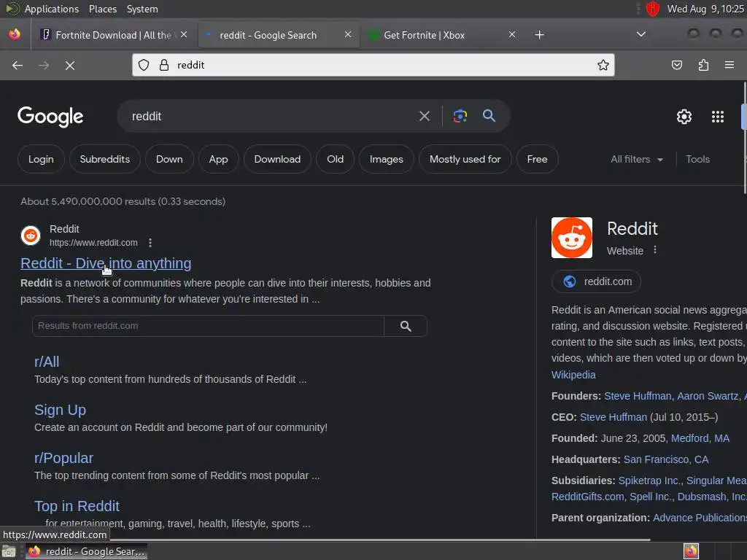Apply the Down filter chip
747x560 pixels.
coord(169,160)
